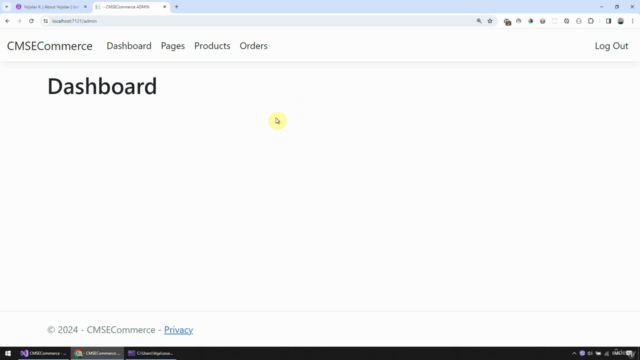Open Pages in the navbar

[173, 46]
